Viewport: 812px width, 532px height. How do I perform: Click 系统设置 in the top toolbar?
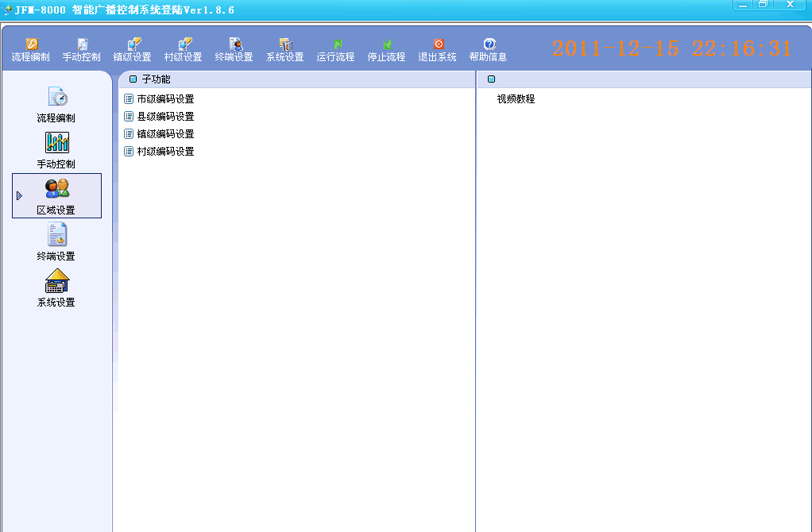(x=285, y=50)
